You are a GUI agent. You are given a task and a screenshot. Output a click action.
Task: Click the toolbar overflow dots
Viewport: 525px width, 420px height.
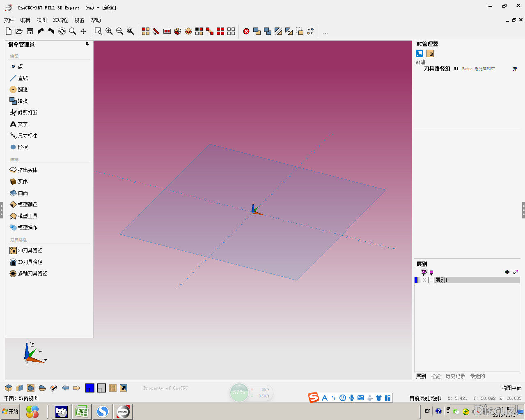(x=326, y=33)
